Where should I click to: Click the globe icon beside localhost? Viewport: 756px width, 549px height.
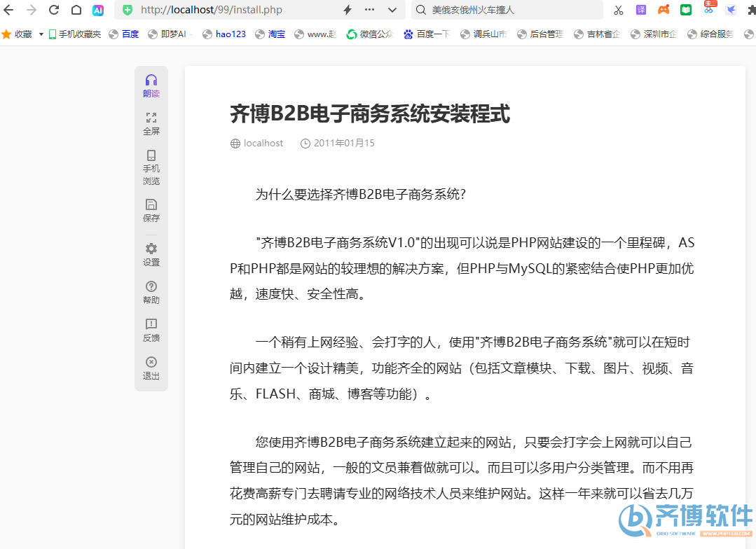pyautogui.click(x=235, y=143)
